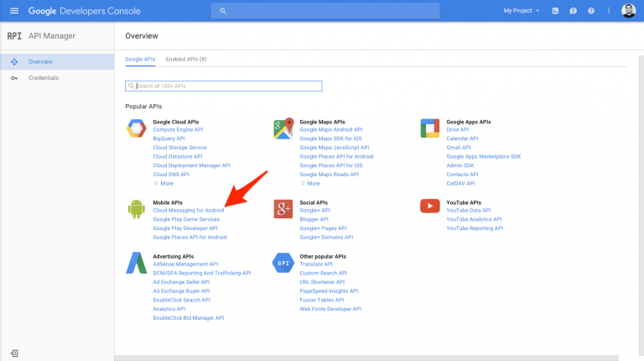This screenshot has height=361, width=644.
Task: Open YouTube Reporting API link
Action: [x=475, y=228]
